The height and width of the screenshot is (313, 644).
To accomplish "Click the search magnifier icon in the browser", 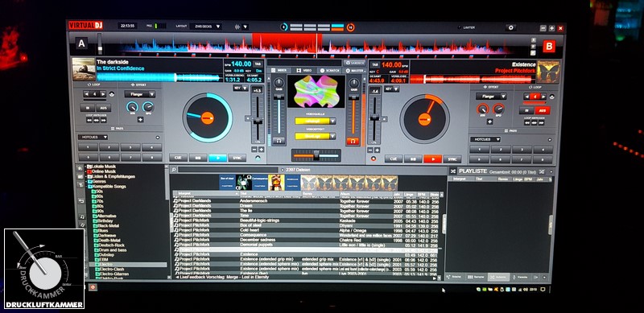I will point(174,170).
